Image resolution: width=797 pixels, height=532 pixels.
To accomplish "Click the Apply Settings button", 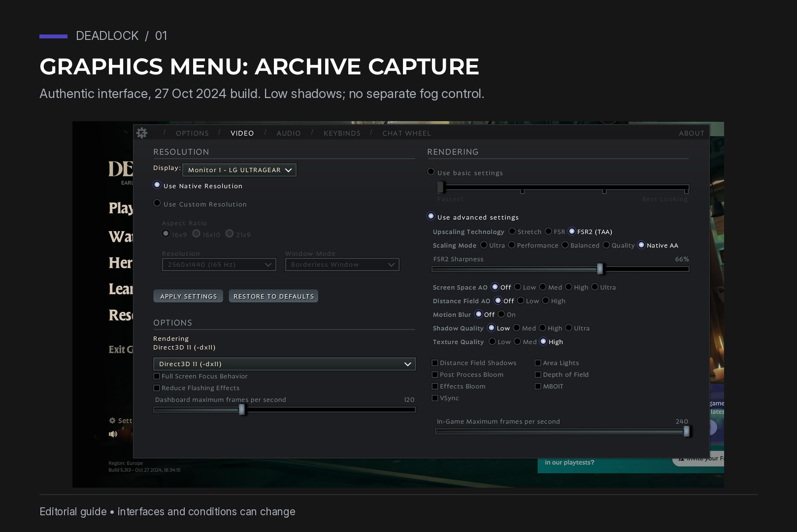I will [x=188, y=296].
